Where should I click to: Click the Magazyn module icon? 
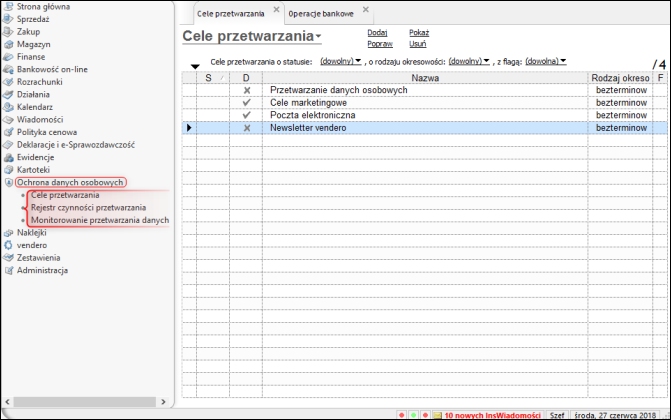(x=8, y=44)
